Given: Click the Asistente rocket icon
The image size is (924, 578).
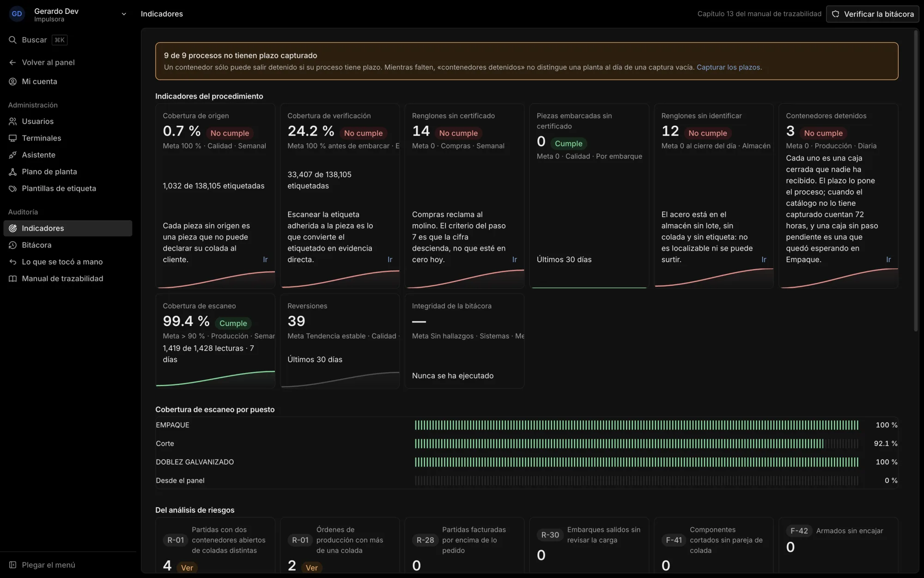Looking at the screenshot, I should [x=12, y=155].
